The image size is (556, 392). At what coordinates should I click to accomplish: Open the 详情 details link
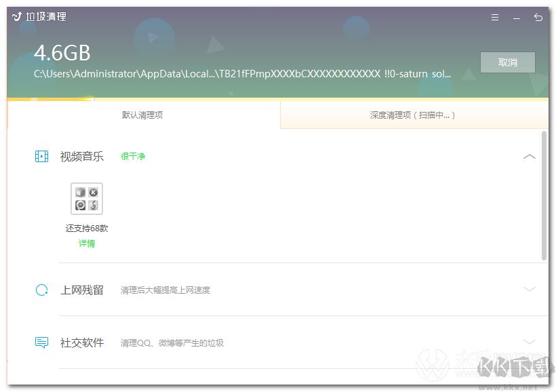(x=87, y=243)
